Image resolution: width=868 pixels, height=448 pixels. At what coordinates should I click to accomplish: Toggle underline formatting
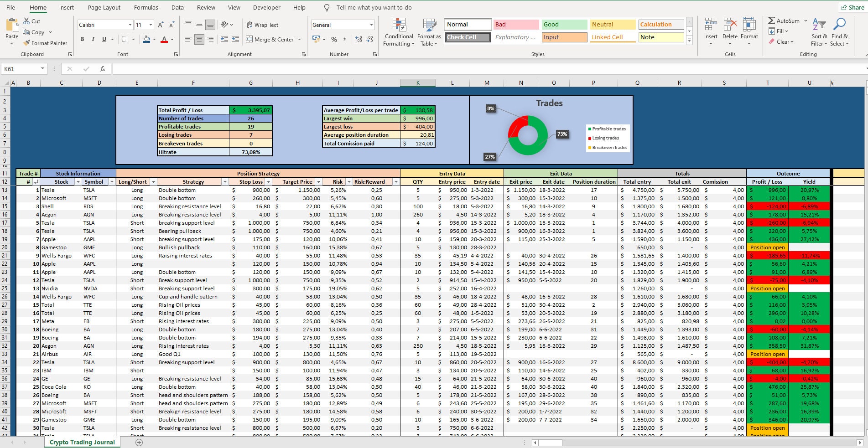(x=103, y=40)
